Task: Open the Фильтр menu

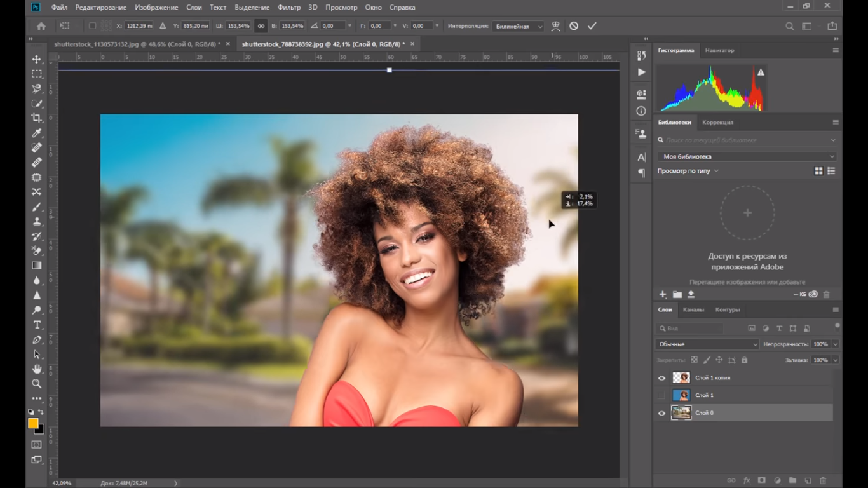Action: [x=289, y=8]
